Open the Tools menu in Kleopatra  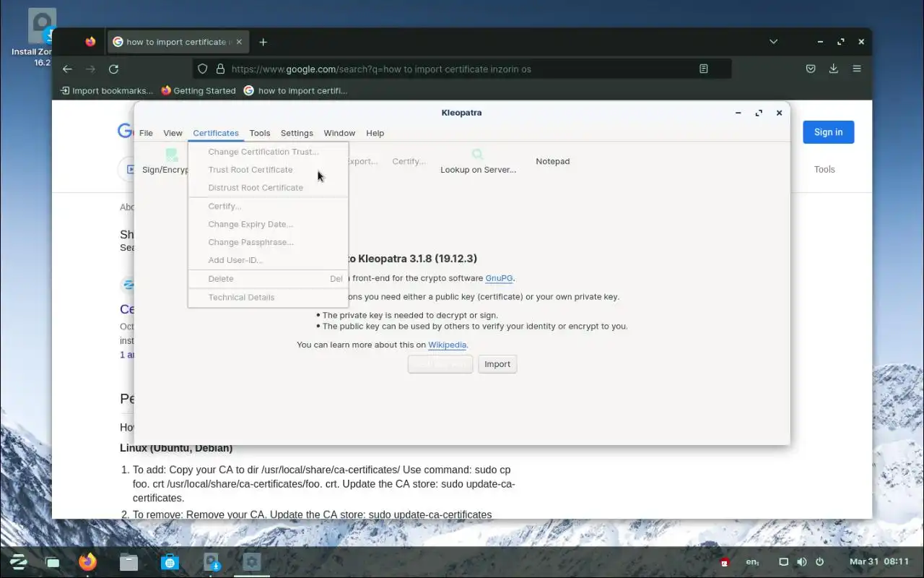point(260,133)
